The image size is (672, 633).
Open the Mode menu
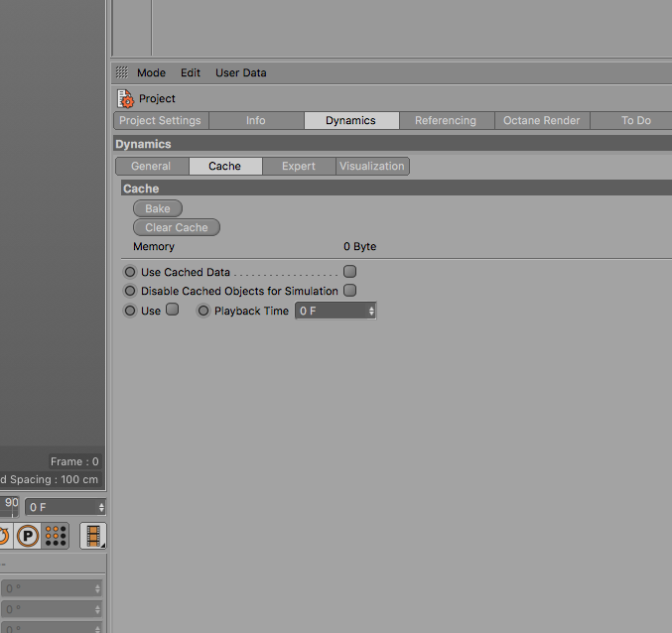151,72
